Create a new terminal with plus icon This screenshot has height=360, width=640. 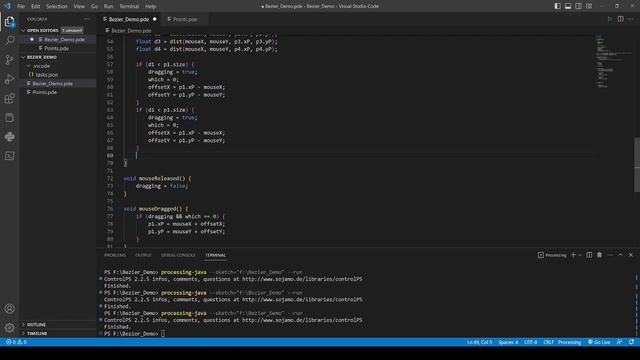573,255
